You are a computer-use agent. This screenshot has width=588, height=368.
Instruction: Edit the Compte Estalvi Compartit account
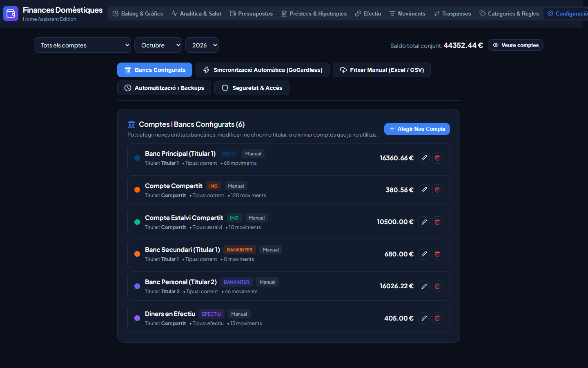click(x=424, y=222)
